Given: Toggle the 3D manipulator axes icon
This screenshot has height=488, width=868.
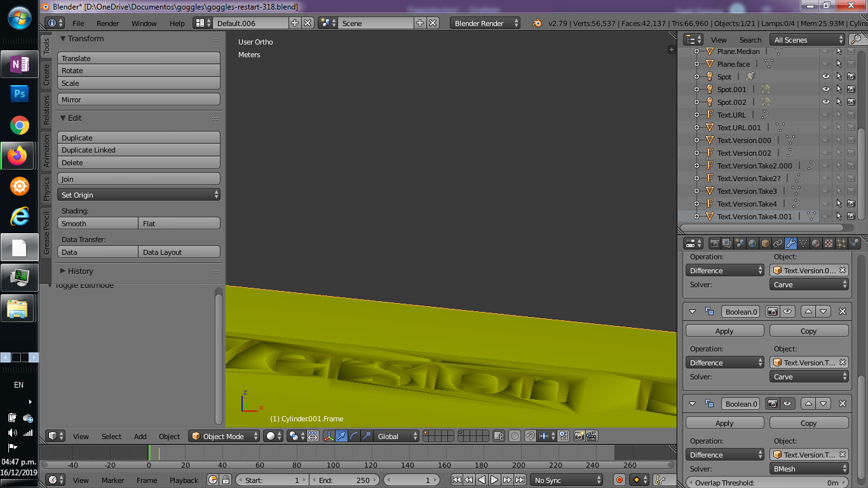Looking at the screenshot, I should point(329,437).
